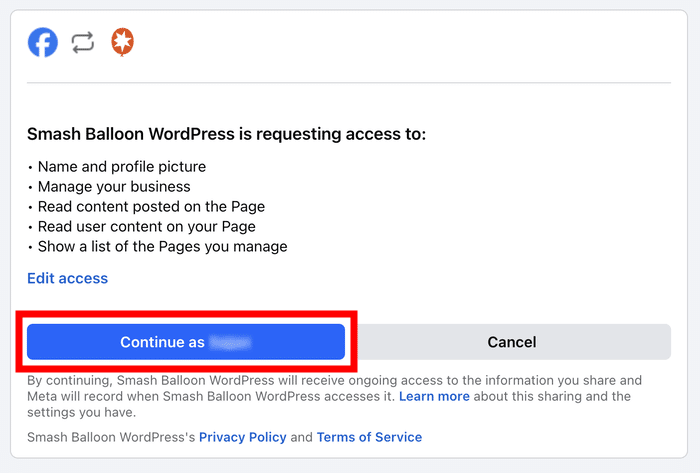This screenshot has width=700, height=473.
Task: Click the "Name and profile picture" permission
Action: pos(122,166)
